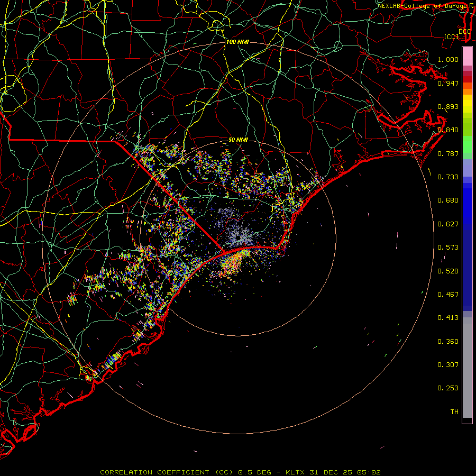Screen dimensions: 476x476
Task: Click the 0.733 legend value
Action: tap(448, 177)
